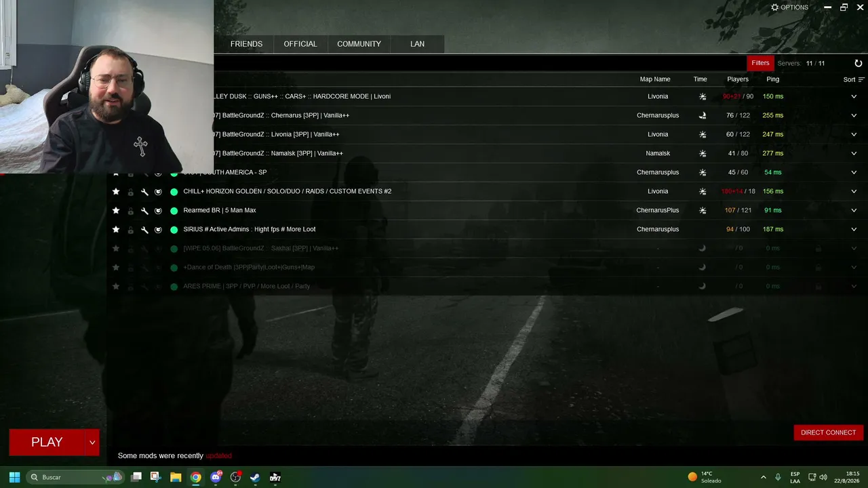Open the Community servers tab
The width and height of the screenshot is (868, 488).
click(x=359, y=44)
